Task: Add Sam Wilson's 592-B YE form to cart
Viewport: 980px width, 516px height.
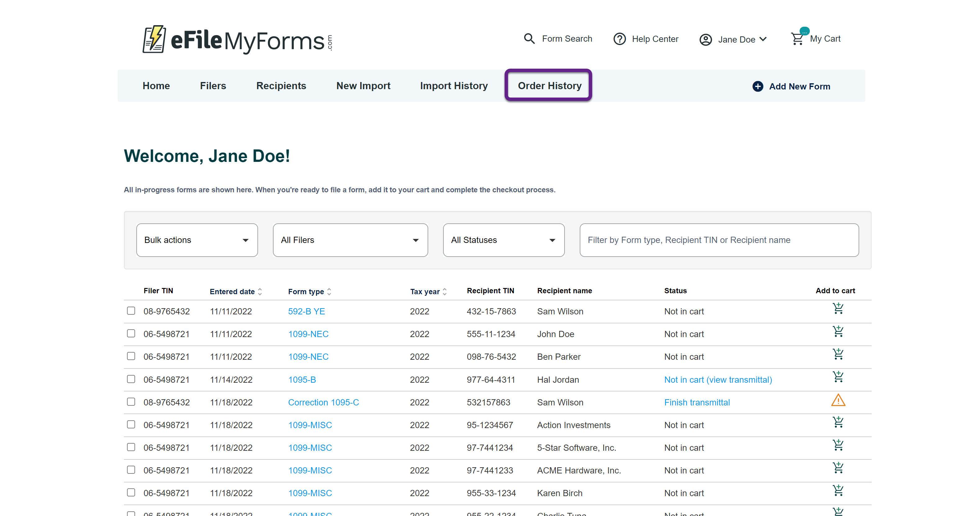Action: 838,308
